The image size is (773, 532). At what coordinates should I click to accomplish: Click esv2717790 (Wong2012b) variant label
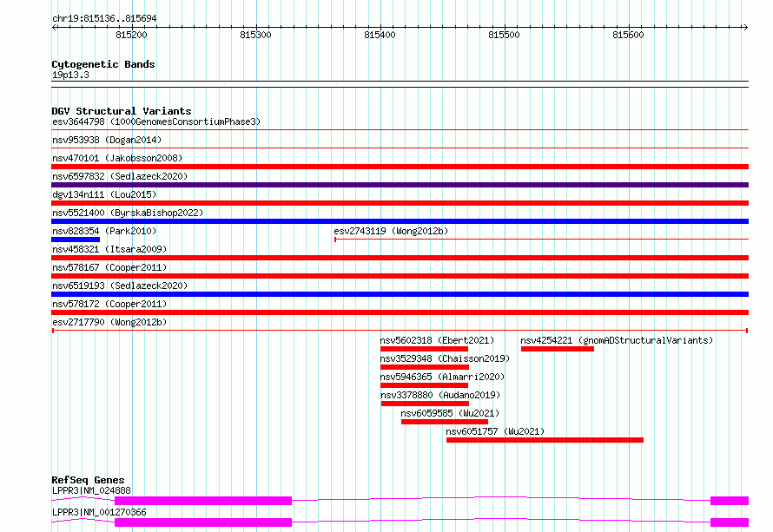pyautogui.click(x=109, y=322)
